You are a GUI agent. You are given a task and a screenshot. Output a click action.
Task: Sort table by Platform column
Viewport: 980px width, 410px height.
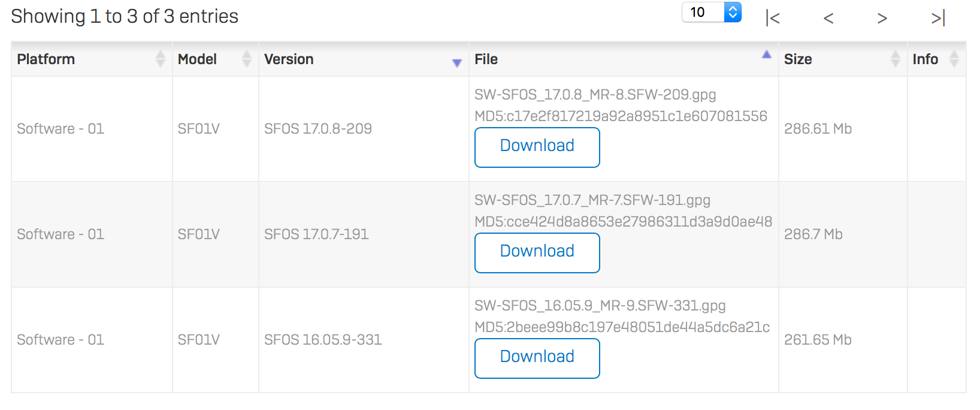tap(92, 59)
